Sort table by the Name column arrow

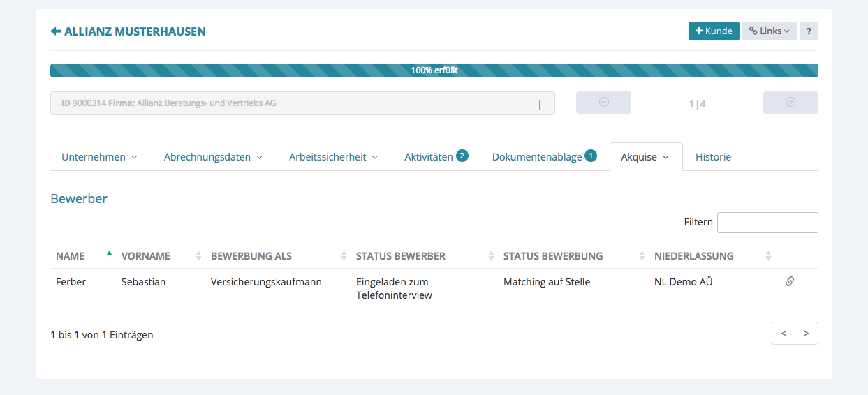(109, 255)
